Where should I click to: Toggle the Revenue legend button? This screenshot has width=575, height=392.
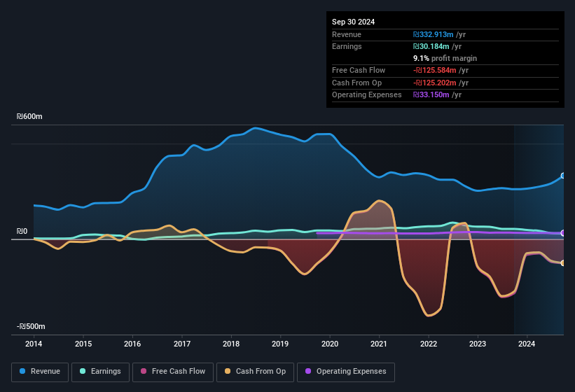click(40, 372)
